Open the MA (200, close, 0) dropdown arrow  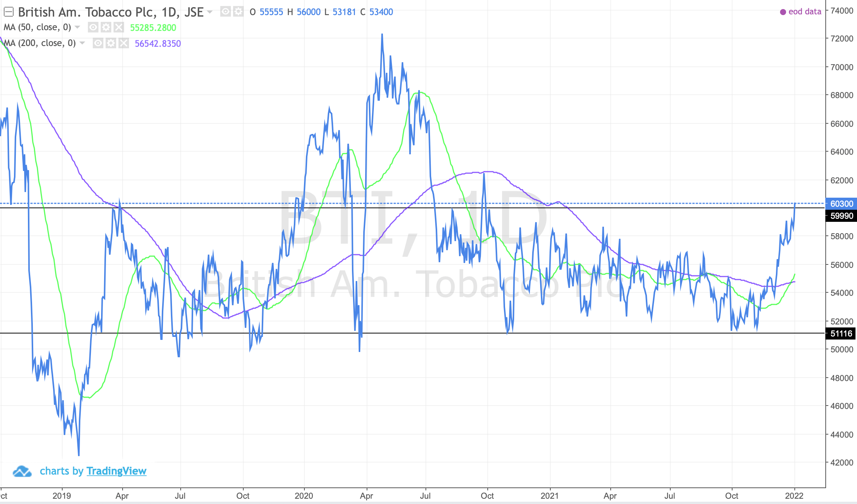coord(82,43)
